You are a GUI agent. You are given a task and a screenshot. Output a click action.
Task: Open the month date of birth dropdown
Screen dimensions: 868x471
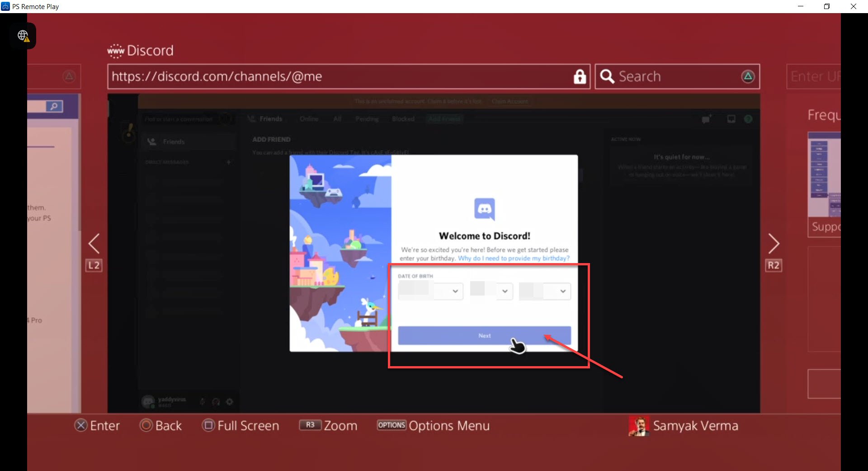[430, 291]
